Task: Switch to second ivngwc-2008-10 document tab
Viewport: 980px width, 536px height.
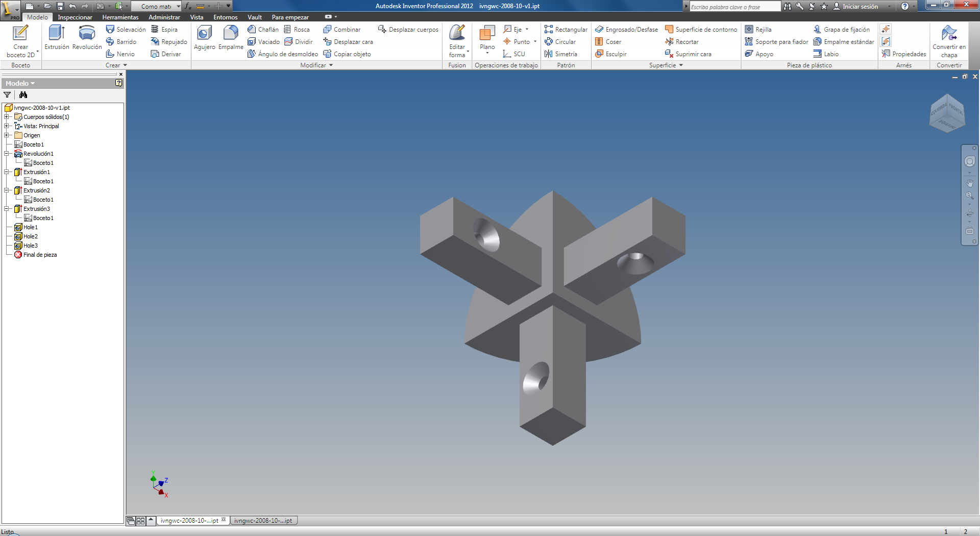Action: pyautogui.click(x=263, y=521)
